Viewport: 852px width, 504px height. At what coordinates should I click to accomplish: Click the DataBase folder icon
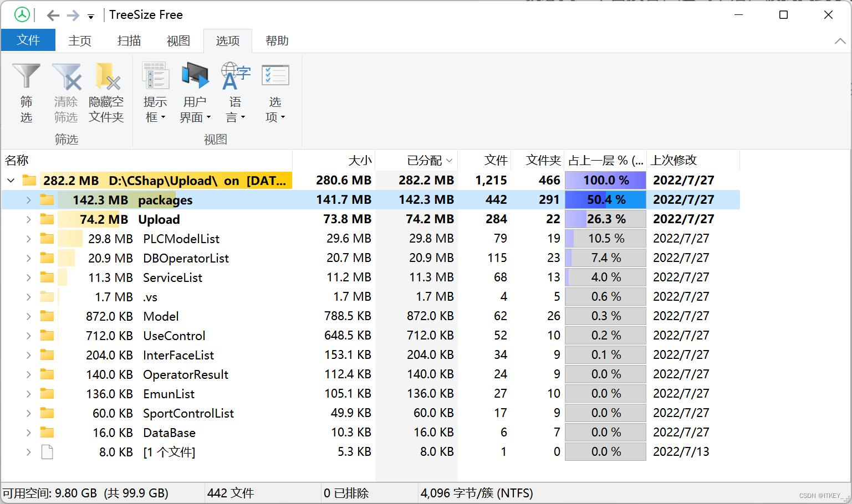coord(47,433)
